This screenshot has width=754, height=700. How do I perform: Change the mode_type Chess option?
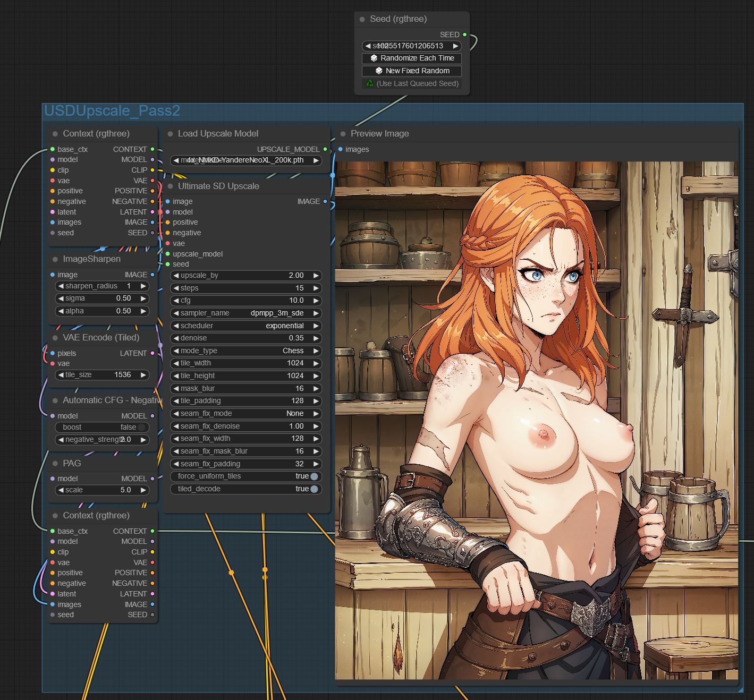tap(246, 351)
